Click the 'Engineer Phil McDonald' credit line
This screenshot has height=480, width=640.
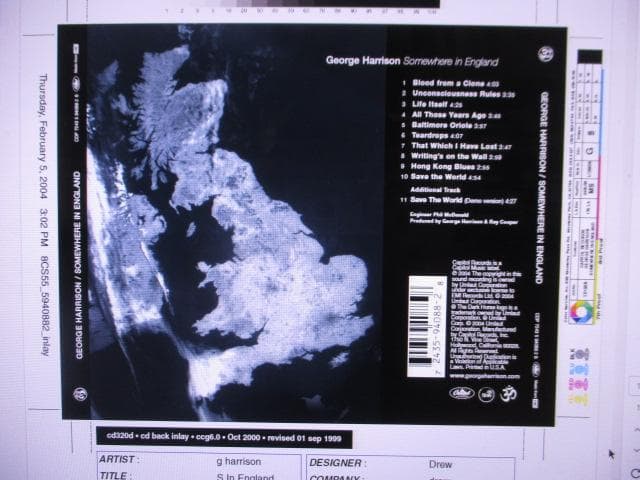(x=439, y=215)
